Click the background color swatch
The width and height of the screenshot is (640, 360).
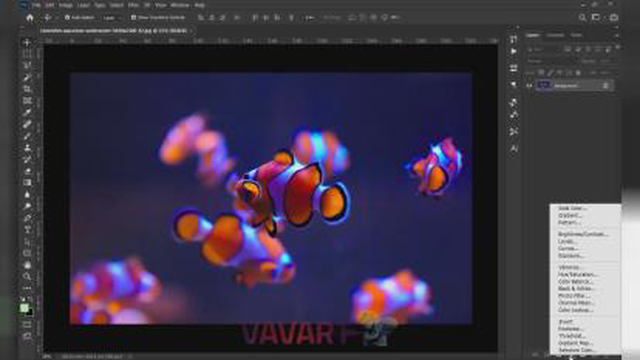[29, 313]
